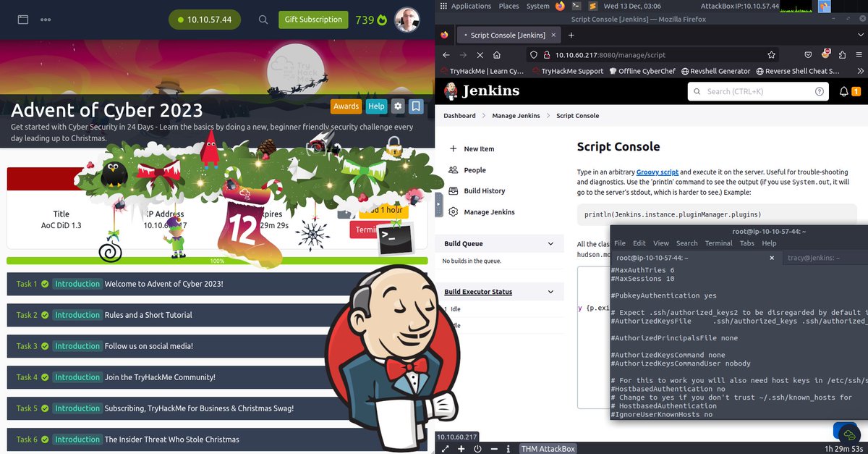View the site security shield icon
This screenshot has width=868, height=454.
tap(533, 55)
